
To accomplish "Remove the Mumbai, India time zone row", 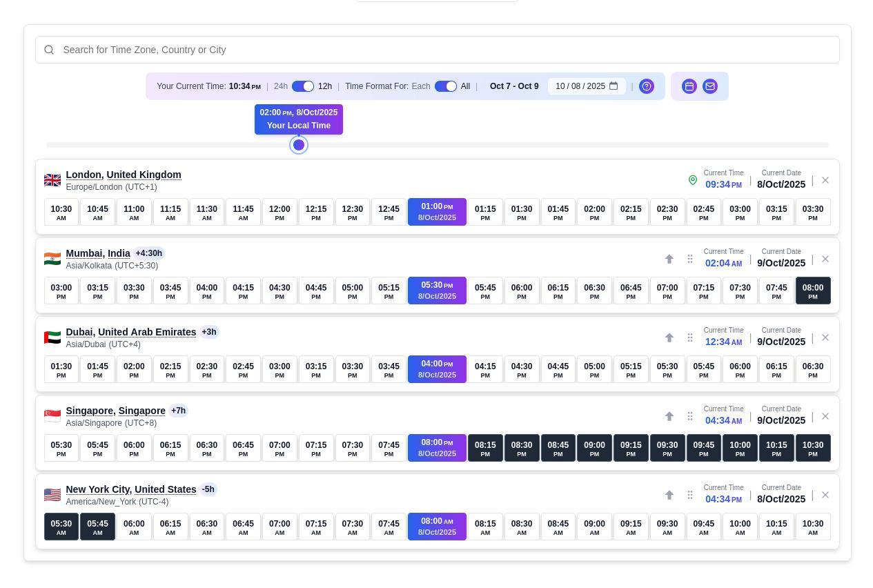I will 825,259.
